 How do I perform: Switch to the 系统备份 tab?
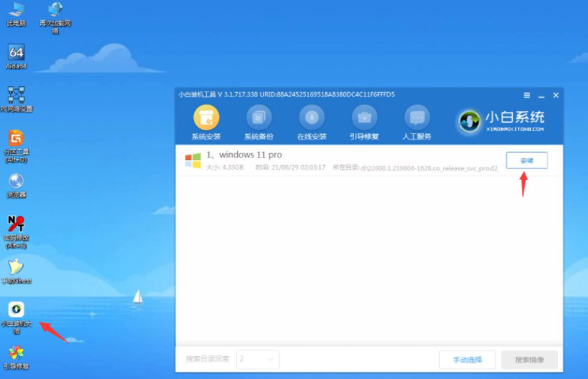pos(259,123)
